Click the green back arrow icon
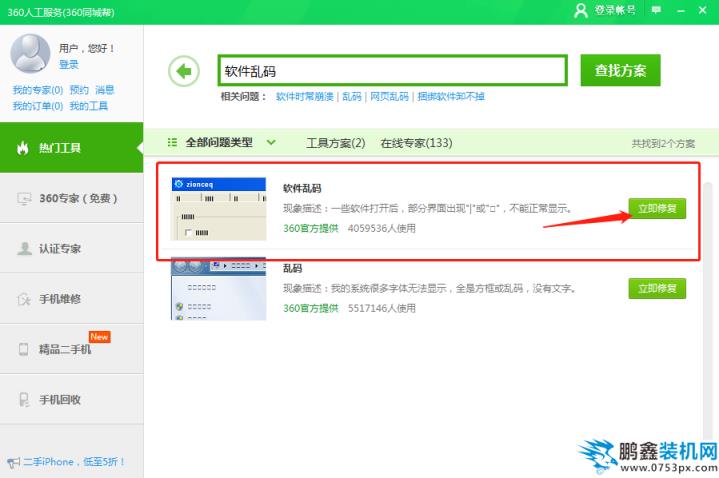The height and width of the screenshot is (478, 719). 184,71
